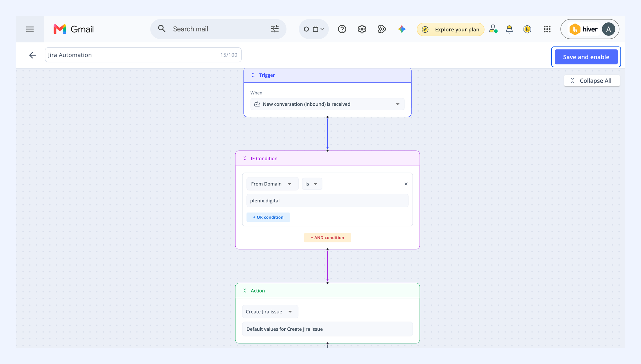
Task: Remove the From Domain condition row
Action: [406, 184]
